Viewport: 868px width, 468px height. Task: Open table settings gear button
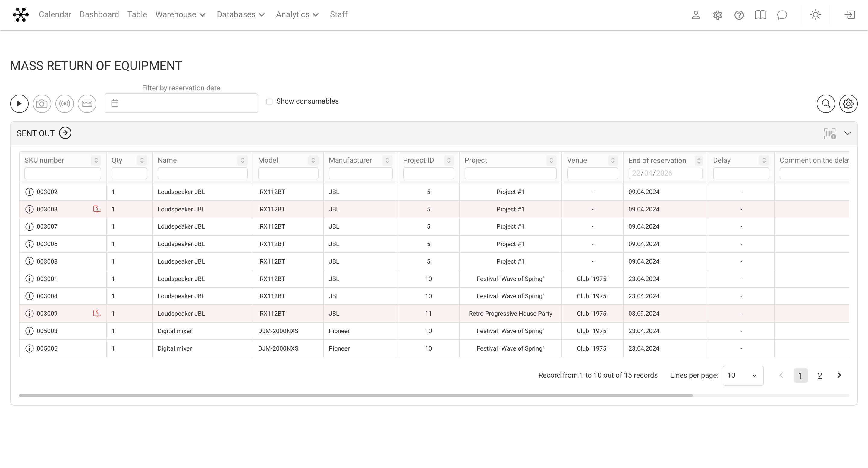(x=848, y=104)
